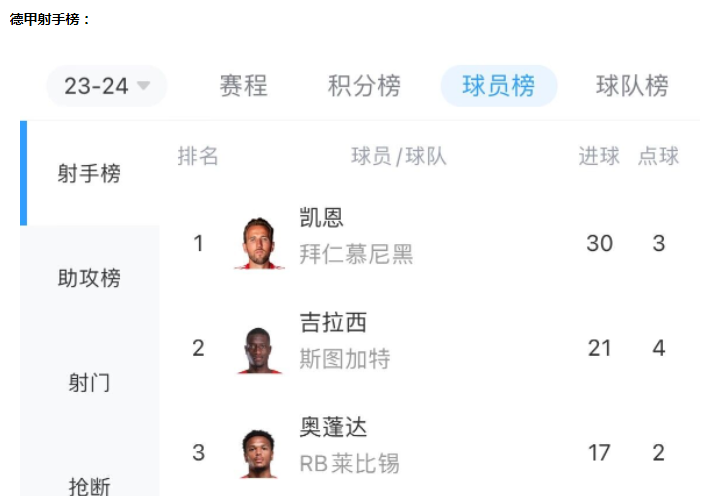Select the 球员榜 tab

point(499,86)
